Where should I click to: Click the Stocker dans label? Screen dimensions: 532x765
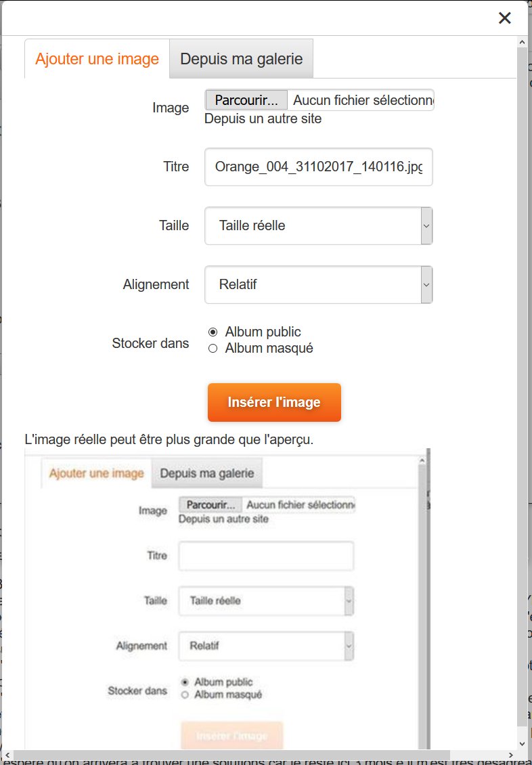(x=150, y=343)
